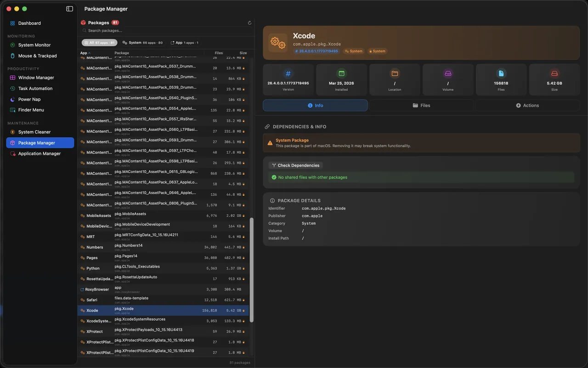The width and height of the screenshot is (588, 368).
Task: Select the MAContent10_AssetPack_0554_AppleL row
Action: pos(163,110)
